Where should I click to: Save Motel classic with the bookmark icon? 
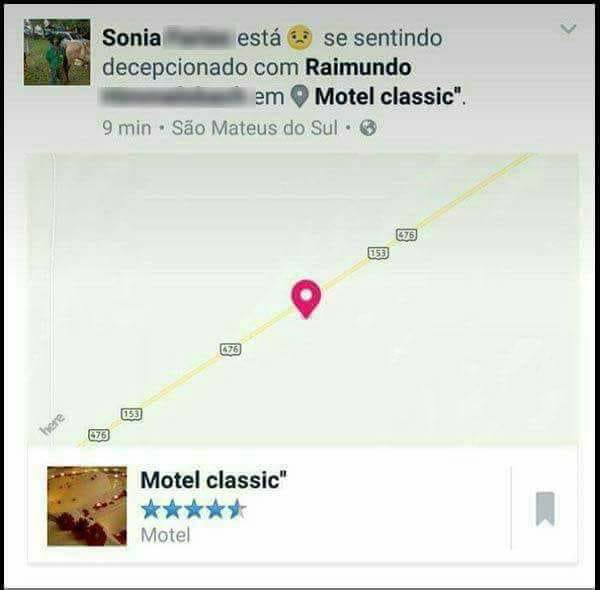[x=545, y=509]
